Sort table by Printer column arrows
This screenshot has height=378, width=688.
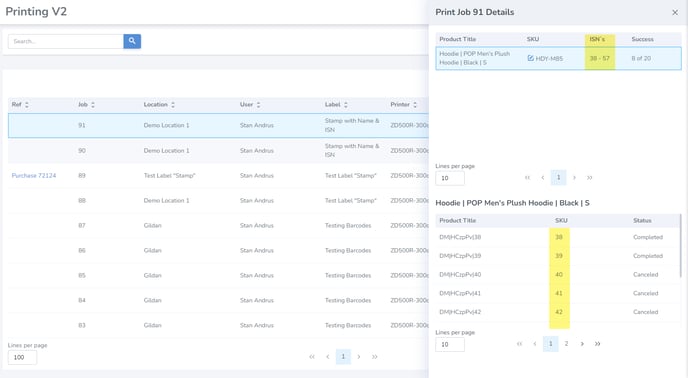pyautogui.click(x=415, y=104)
